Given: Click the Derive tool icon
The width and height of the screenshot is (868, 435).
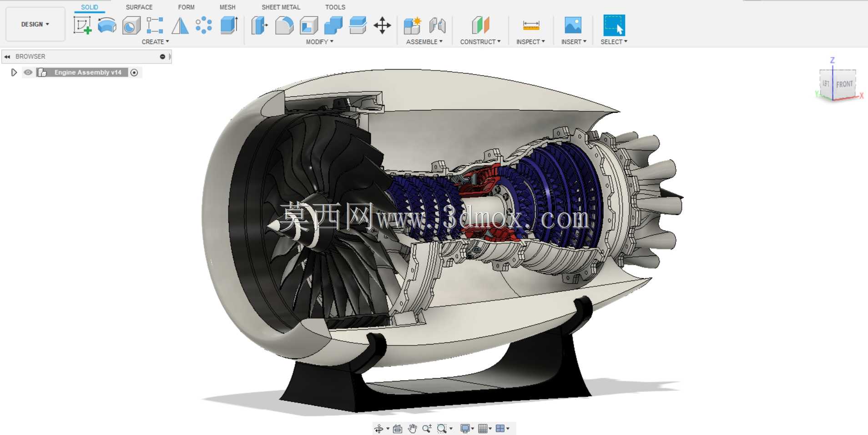Looking at the screenshot, I should pyautogui.click(x=131, y=25).
